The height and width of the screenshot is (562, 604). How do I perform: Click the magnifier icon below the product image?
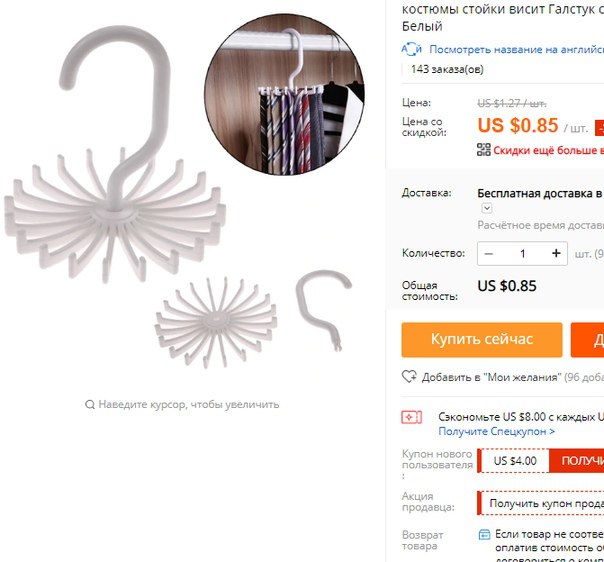(x=90, y=404)
